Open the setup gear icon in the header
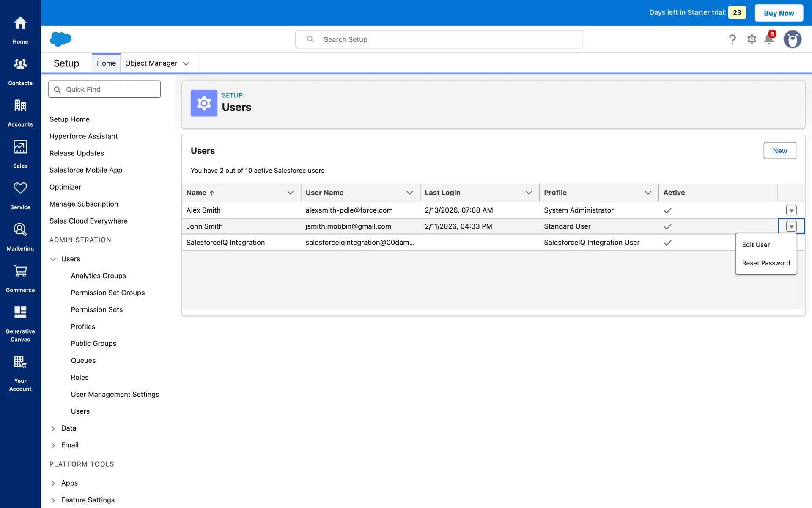 coord(752,39)
